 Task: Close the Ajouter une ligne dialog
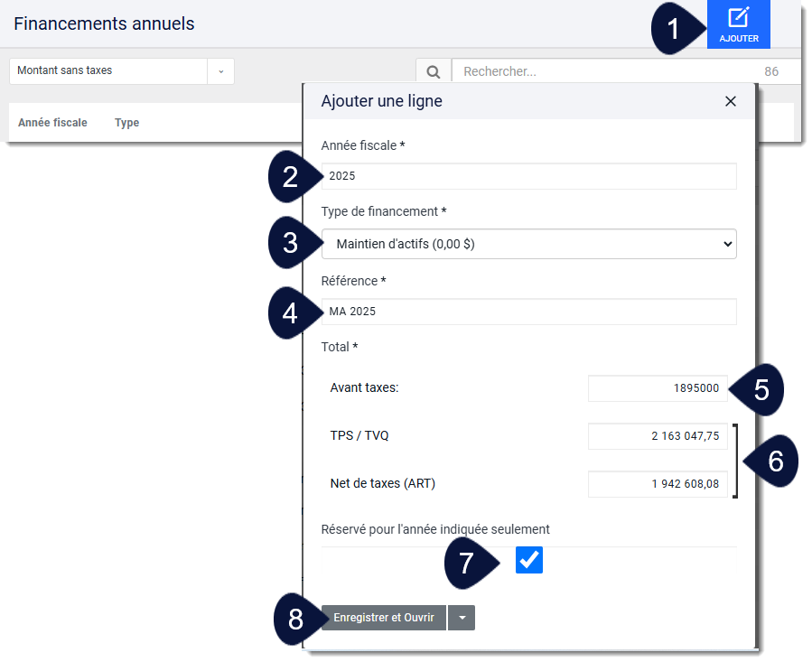(730, 101)
